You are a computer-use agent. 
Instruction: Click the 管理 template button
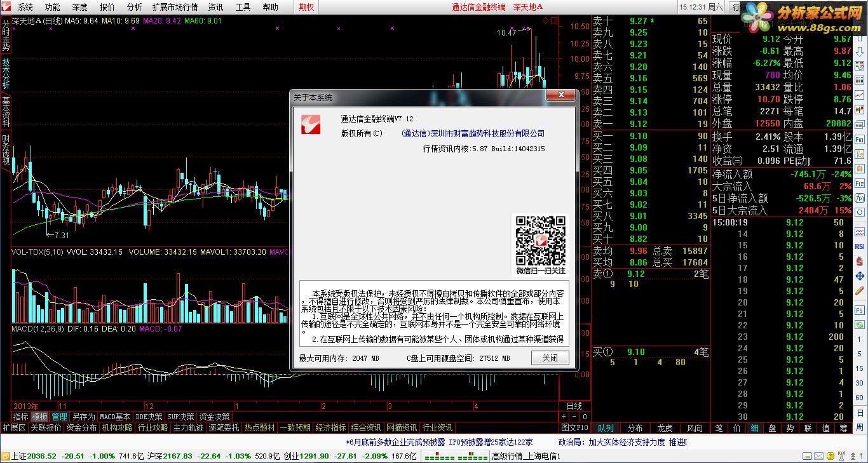pyautogui.click(x=59, y=417)
